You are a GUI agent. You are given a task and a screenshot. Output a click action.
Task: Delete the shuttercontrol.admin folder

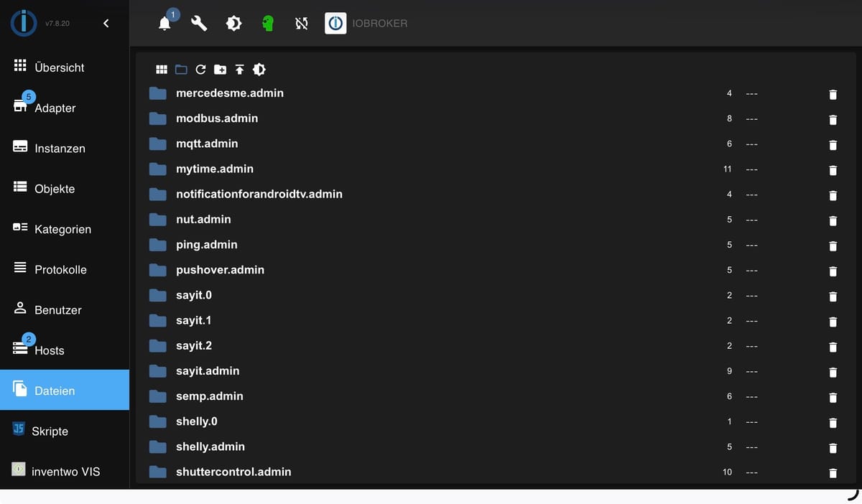833,472
